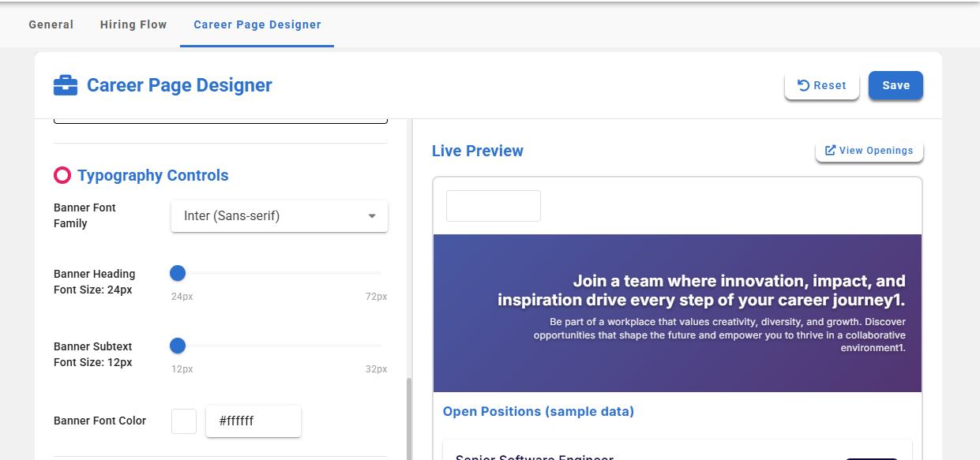Click the external link icon in View Openings
980x460 pixels.
(x=830, y=150)
